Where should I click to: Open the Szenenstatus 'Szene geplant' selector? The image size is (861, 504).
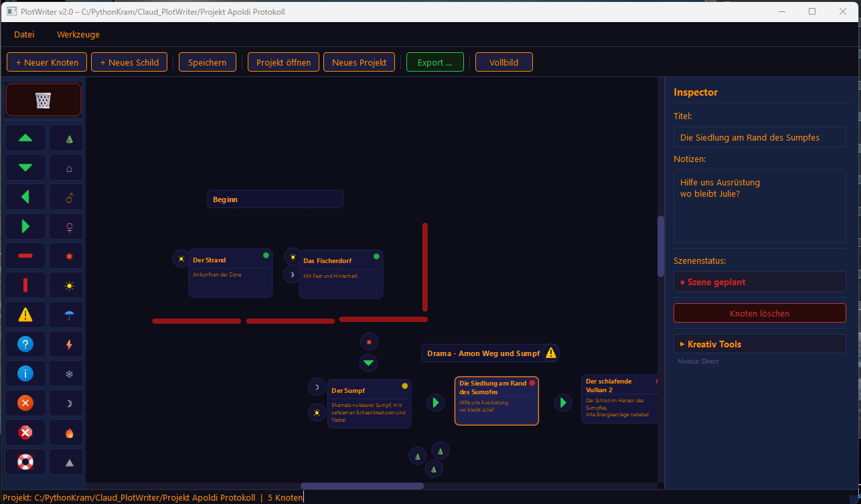[759, 282]
